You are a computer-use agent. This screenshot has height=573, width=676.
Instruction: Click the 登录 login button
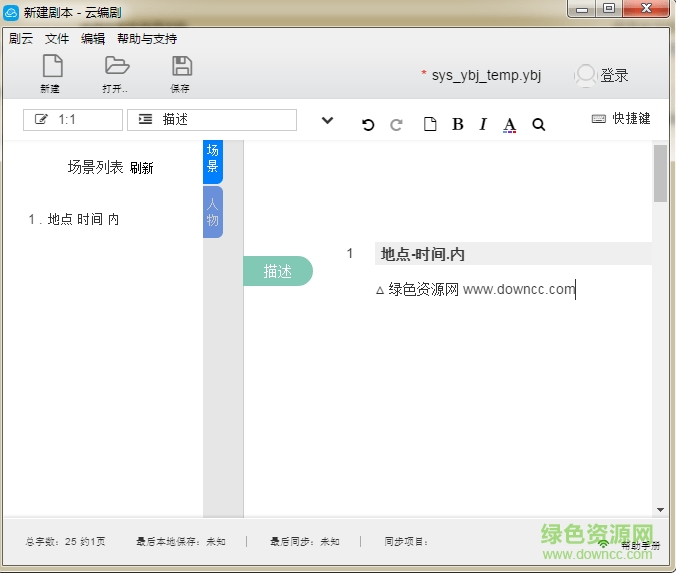(x=602, y=76)
